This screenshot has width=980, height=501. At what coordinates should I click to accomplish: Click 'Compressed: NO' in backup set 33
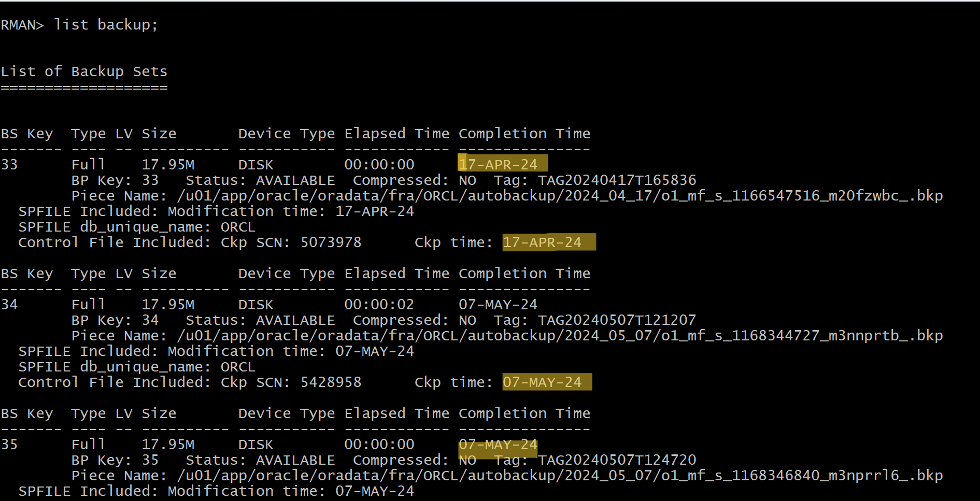tap(415, 180)
